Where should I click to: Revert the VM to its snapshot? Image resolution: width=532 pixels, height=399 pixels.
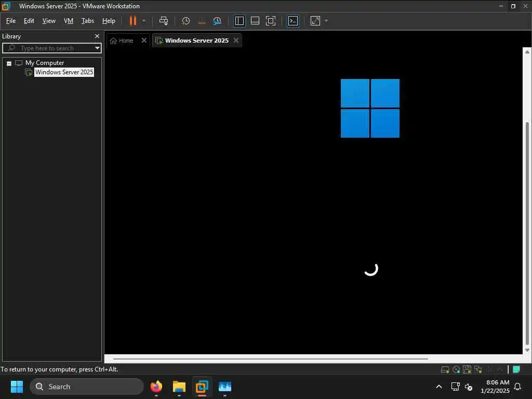202,21
